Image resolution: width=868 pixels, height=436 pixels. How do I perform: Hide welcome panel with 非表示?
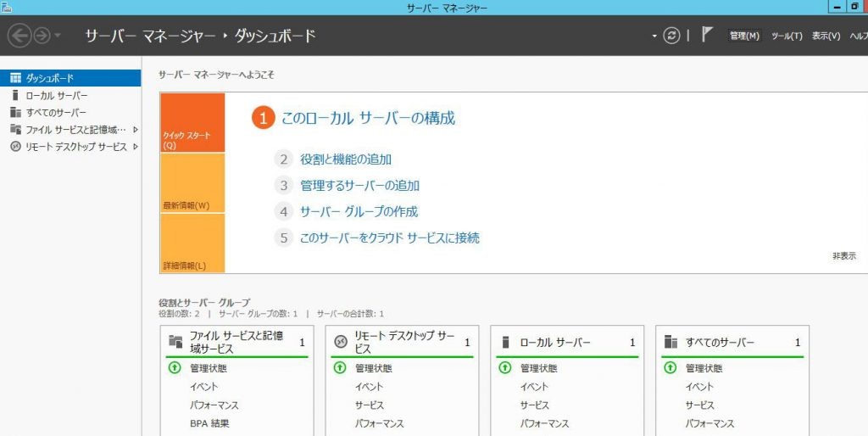(x=843, y=255)
